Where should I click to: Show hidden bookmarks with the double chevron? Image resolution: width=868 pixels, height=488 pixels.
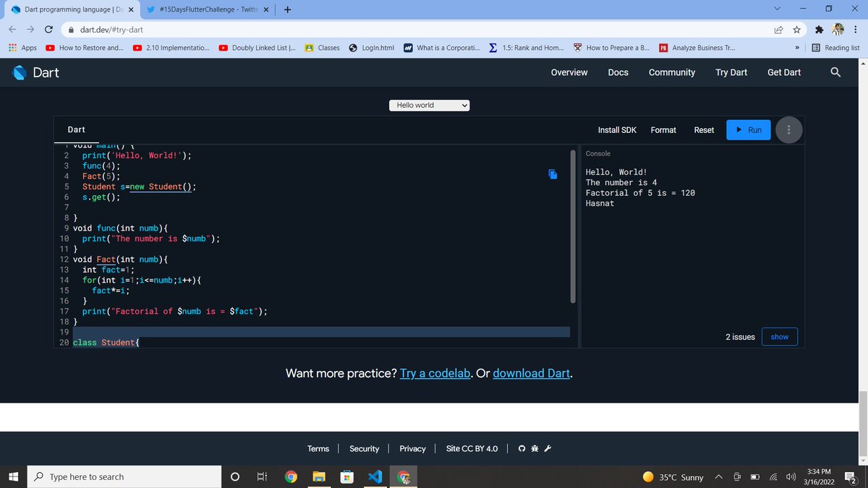(796, 48)
